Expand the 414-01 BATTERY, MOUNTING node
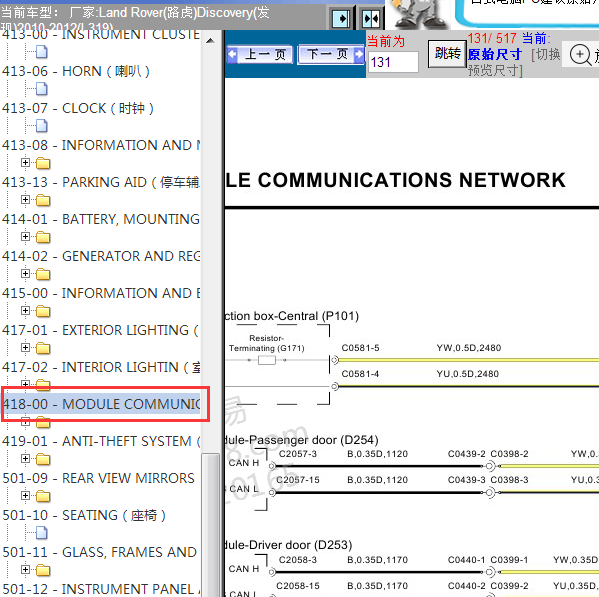 coord(25,236)
